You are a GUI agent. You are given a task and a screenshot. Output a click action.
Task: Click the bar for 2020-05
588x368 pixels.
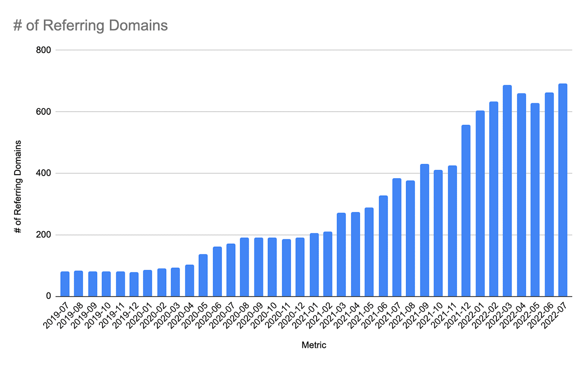click(x=202, y=275)
